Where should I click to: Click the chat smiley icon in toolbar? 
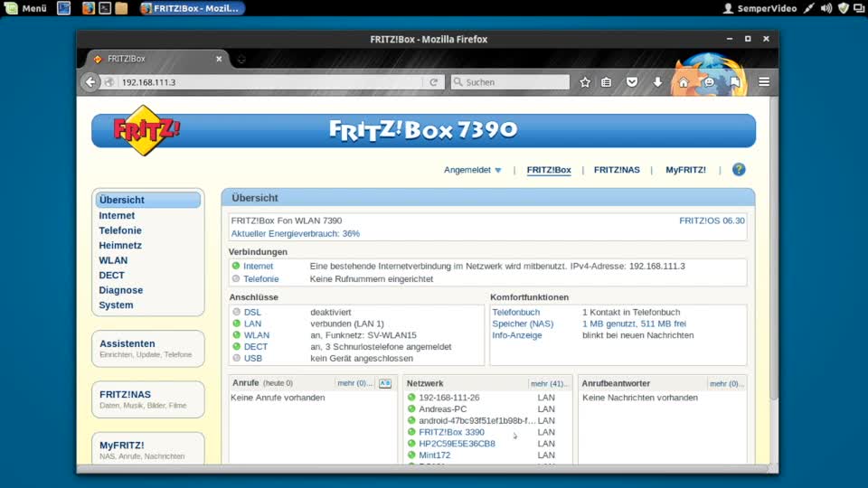coord(709,82)
